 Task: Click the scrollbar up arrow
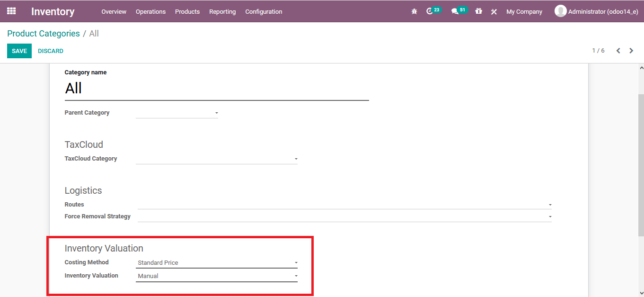point(641,68)
